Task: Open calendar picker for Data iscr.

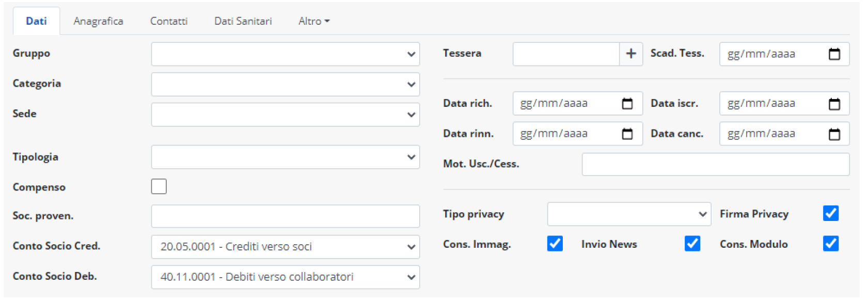Action: pos(834,104)
